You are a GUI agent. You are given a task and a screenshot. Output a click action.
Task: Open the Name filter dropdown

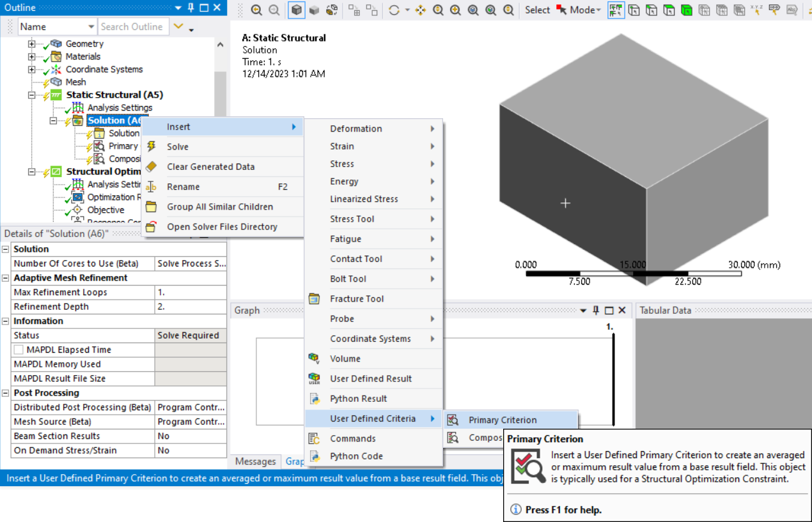click(91, 27)
